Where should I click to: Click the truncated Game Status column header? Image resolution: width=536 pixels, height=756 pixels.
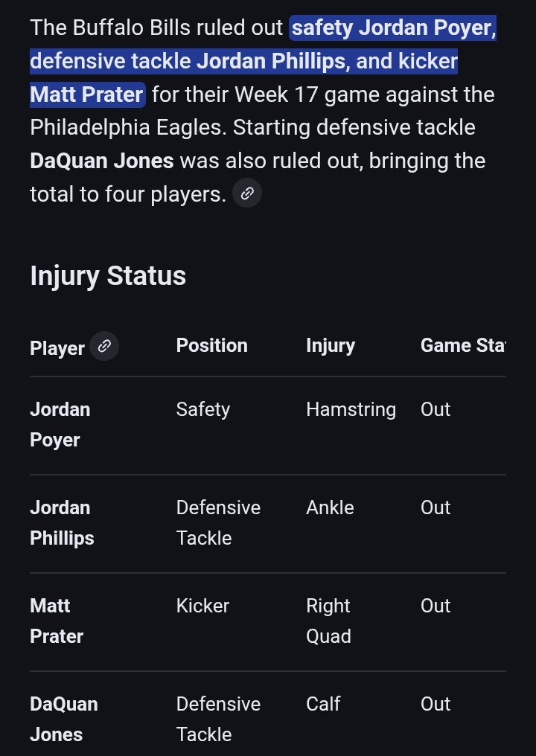pos(462,345)
